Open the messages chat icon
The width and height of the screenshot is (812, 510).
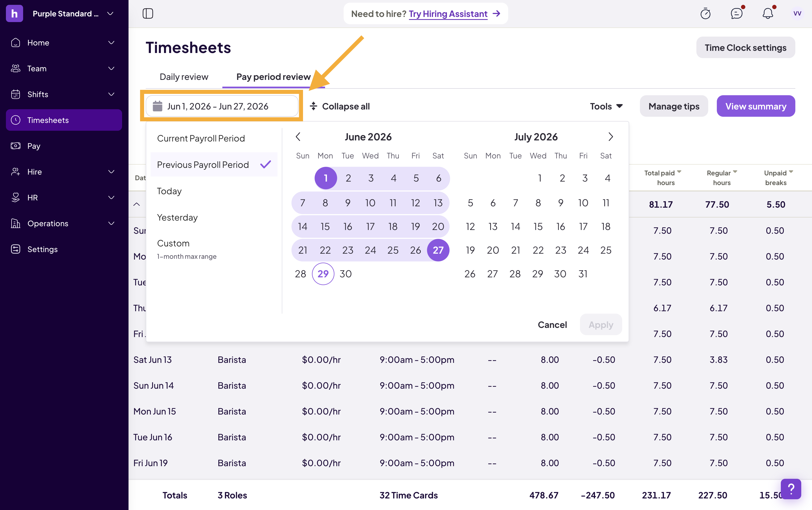click(x=736, y=13)
